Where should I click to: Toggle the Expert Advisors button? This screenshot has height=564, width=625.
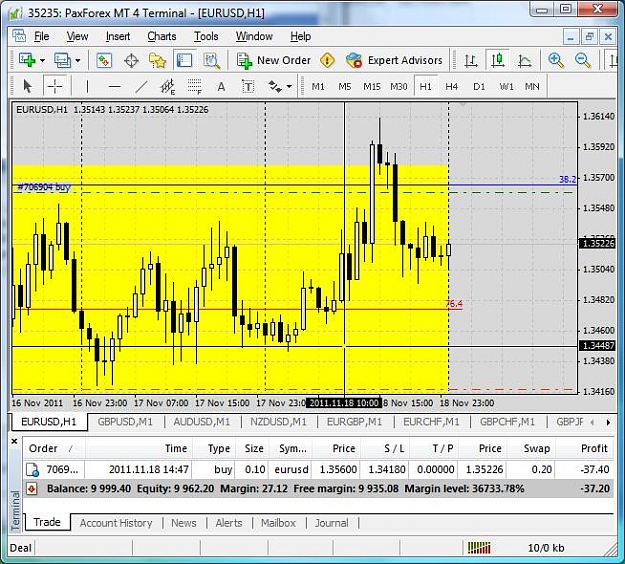[394, 61]
